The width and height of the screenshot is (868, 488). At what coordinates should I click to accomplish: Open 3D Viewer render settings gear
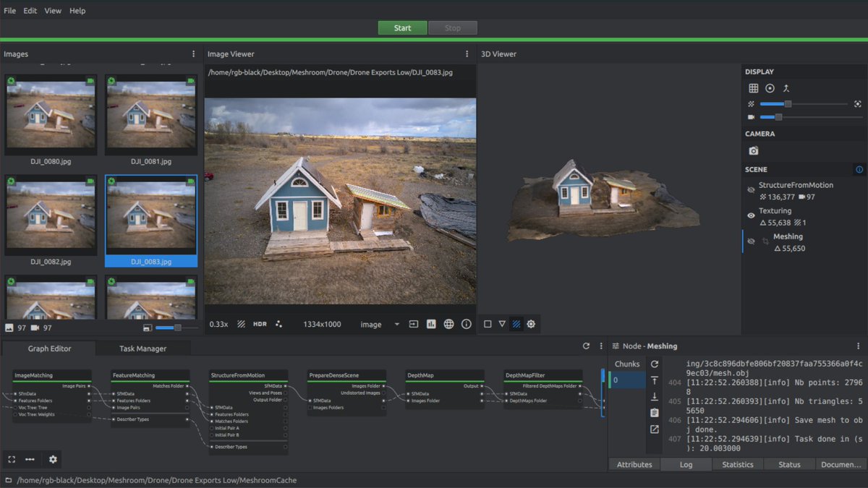(531, 325)
